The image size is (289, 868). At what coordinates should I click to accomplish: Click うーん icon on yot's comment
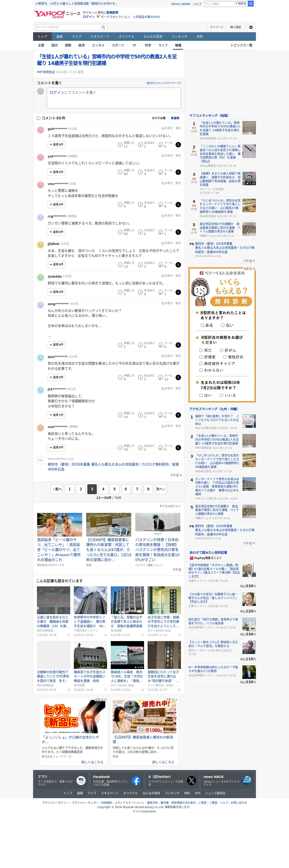point(160,172)
